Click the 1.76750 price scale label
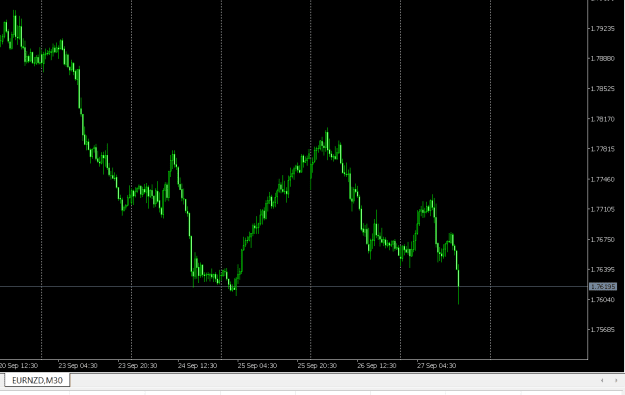Viewport: 625px width, 395px height. pyautogui.click(x=603, y=240)
